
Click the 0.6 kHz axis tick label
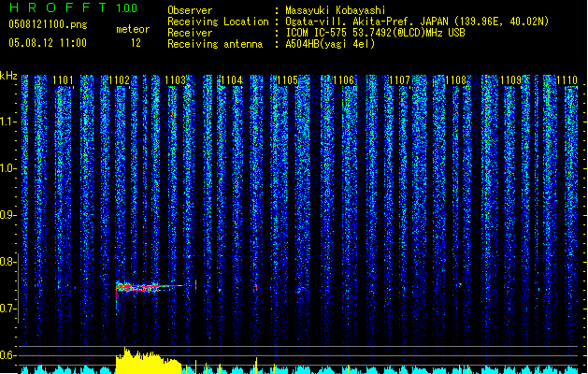8,355
